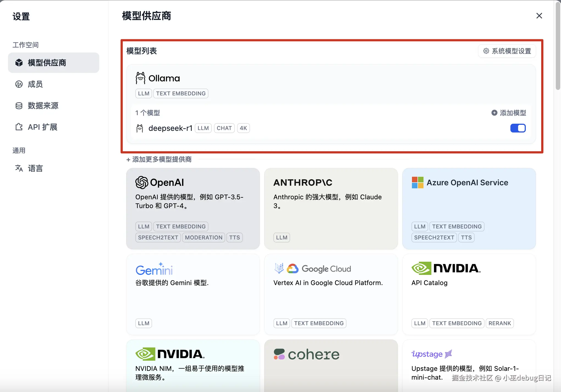The height and width of the screenshot is (392, 561).
Task: Click the Ollama llama icon
Action: click(x=141, y=78)
